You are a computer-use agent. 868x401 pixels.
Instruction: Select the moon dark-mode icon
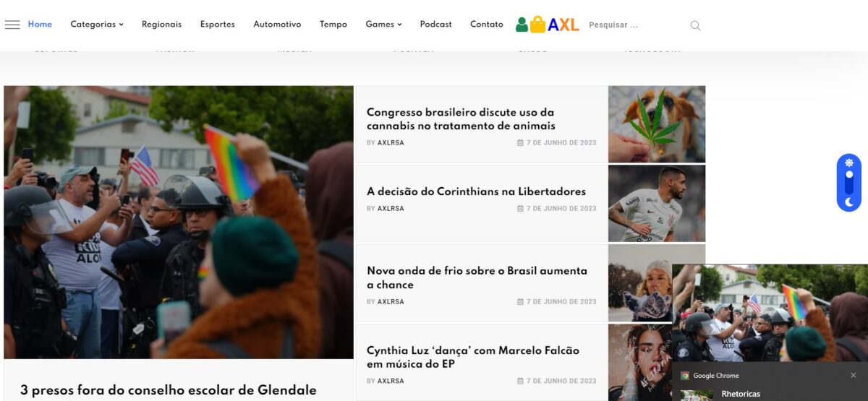(x=849, y=203)
